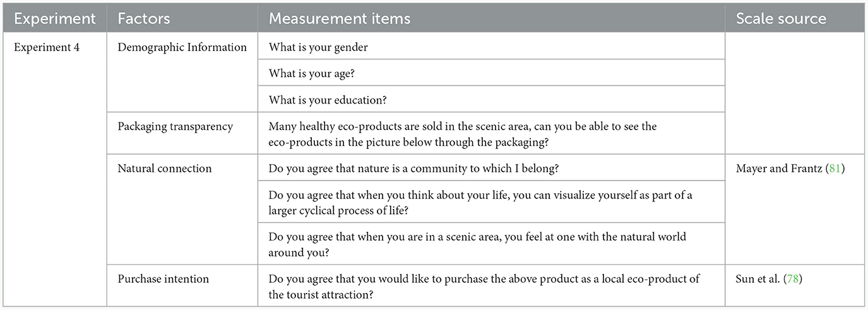Click the 'What is your gender' row
The width and height of the screenshot is (868, 310).
click(492, 46)
